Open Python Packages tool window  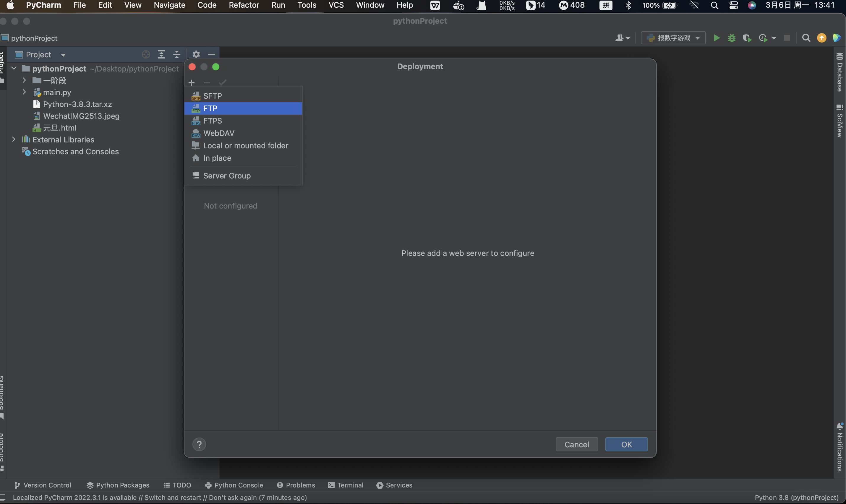tap(118, 485)
